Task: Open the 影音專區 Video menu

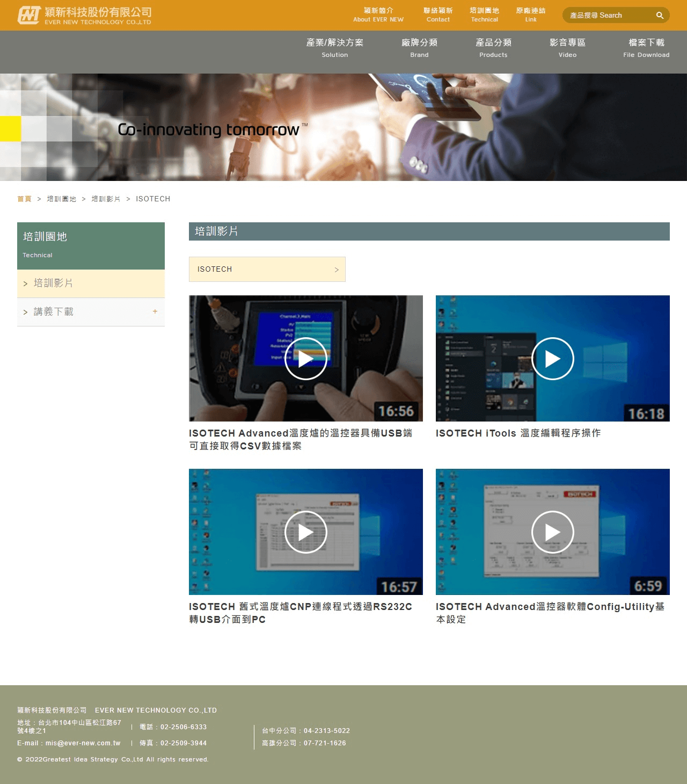Action: (567, 47)
